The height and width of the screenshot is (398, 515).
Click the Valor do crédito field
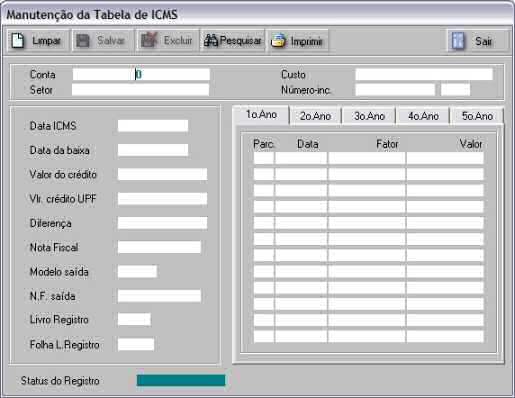pyautogui.click(x=162, y=174)
